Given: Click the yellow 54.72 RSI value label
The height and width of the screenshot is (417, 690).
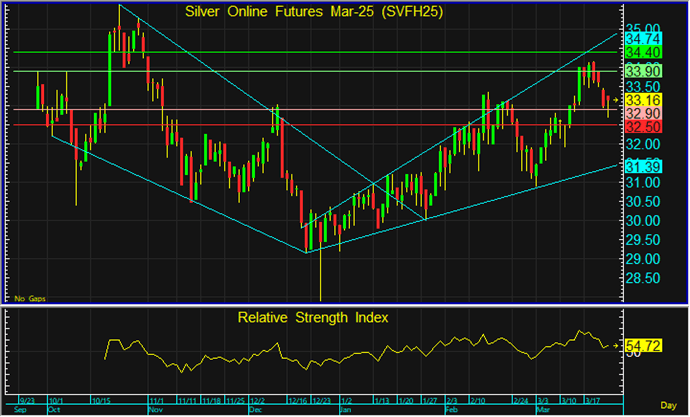Looking at the screenshot, I should coord(640,344).
